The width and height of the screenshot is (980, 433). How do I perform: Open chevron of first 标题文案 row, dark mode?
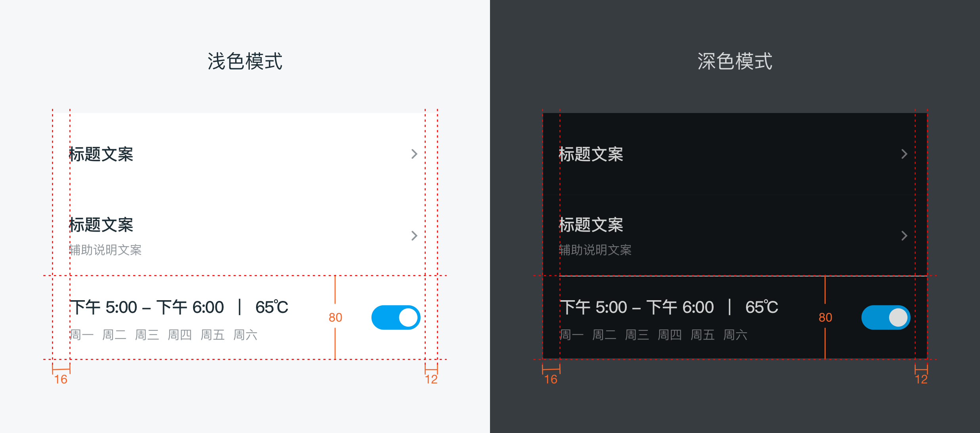(x=904, y=154)
